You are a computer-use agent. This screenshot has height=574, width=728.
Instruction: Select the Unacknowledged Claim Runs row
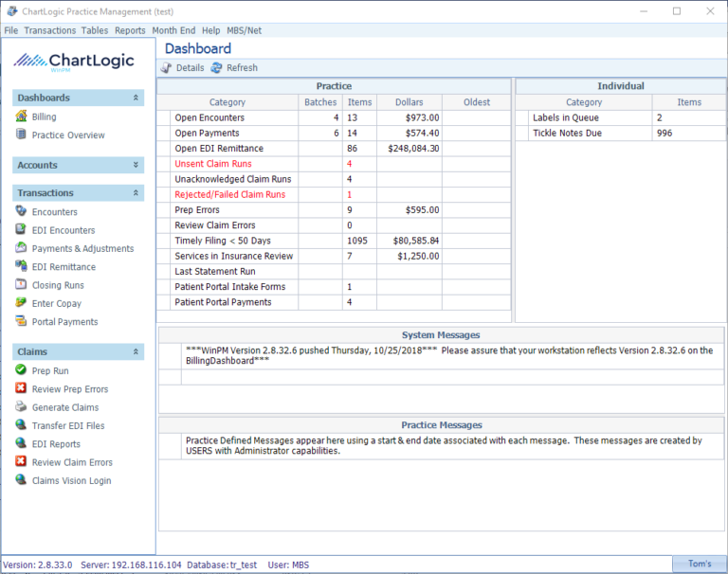(334, 179)
